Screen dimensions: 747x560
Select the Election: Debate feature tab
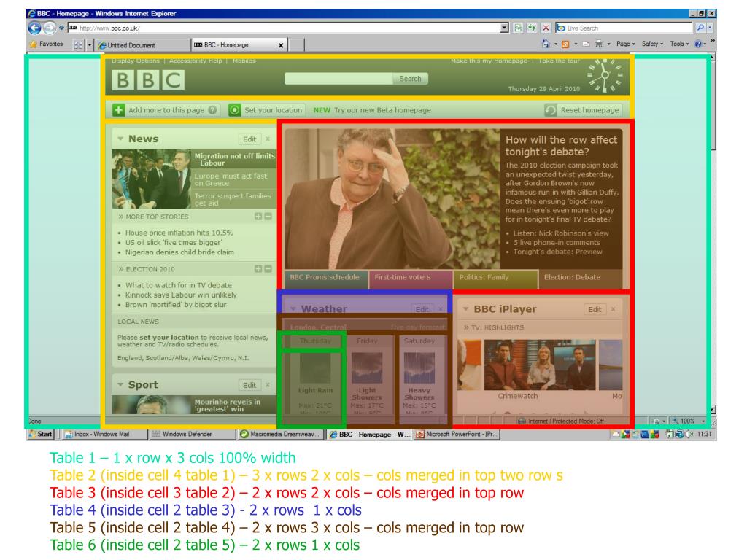click(580, 279)
